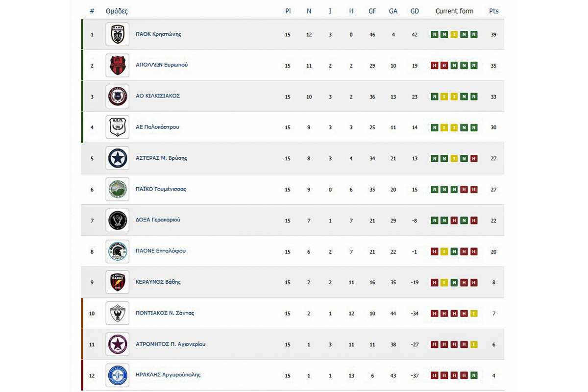Click the ΠΑΪΚΟ Γουμένισσας green logo
This screenshot has width=588, height=392.
coord(118,189)
